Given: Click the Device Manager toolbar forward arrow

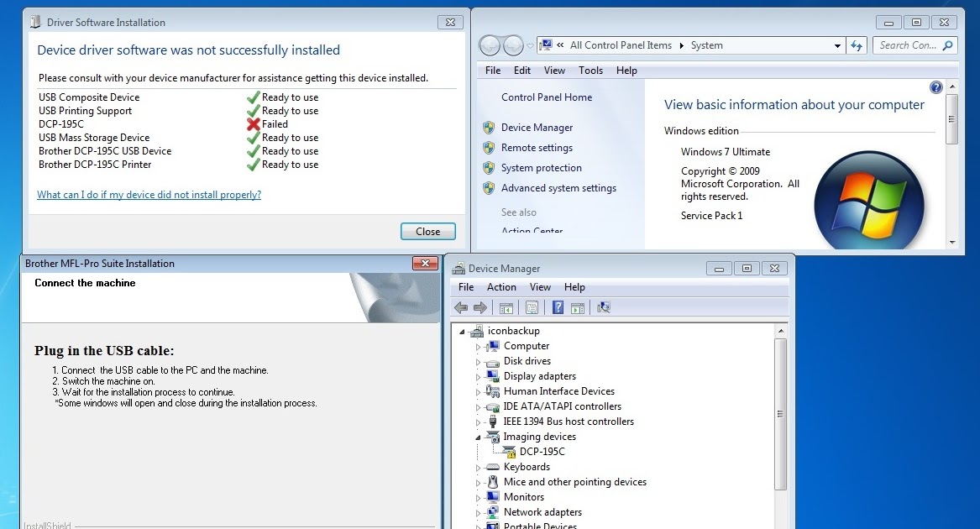Looking at the screenshot, I should point(480,307).
